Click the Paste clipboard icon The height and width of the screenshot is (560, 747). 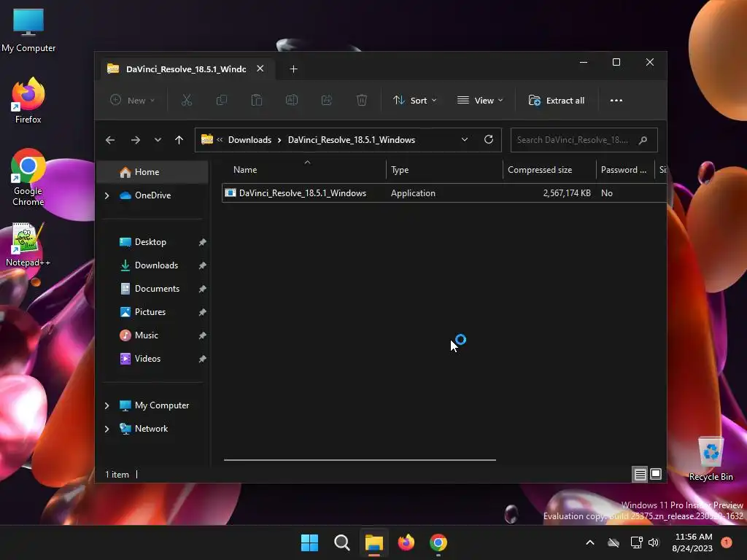pyautogui.click(x=257, y=101)
